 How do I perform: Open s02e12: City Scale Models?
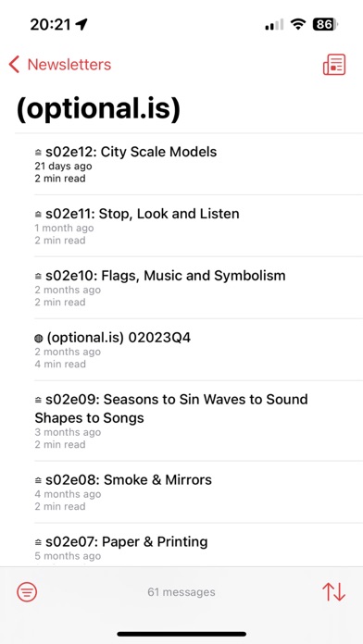tap(198, 165)
